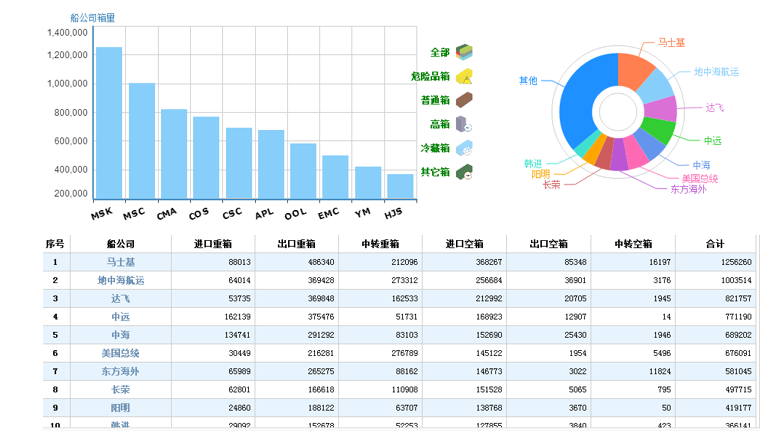Open the 马士基 company link in table

pyautogui.click(x=120, y=262)
